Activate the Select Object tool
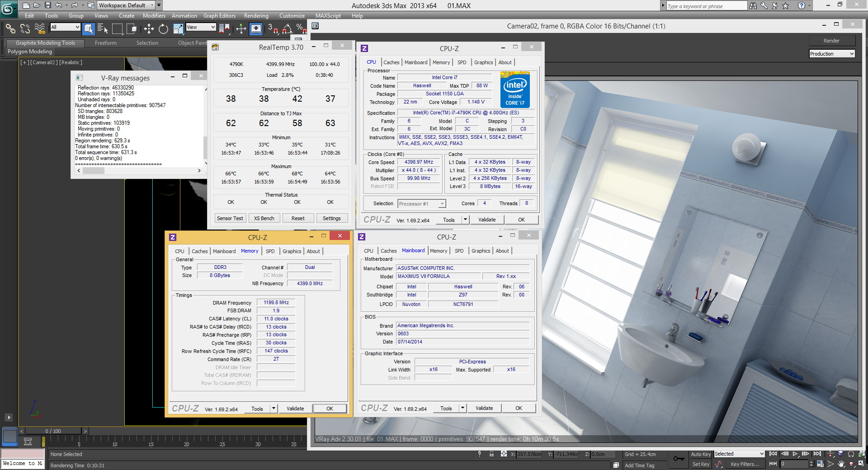 click(x=89, y=29)
